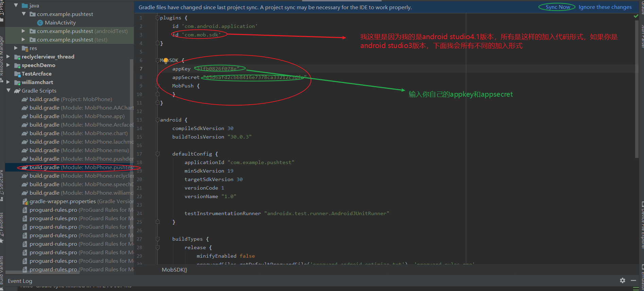Image resolution: width=644 pixels, height=291 pixels.
Task: Collapse the Gradle Scripts node
Action: [x=8, y=91]
